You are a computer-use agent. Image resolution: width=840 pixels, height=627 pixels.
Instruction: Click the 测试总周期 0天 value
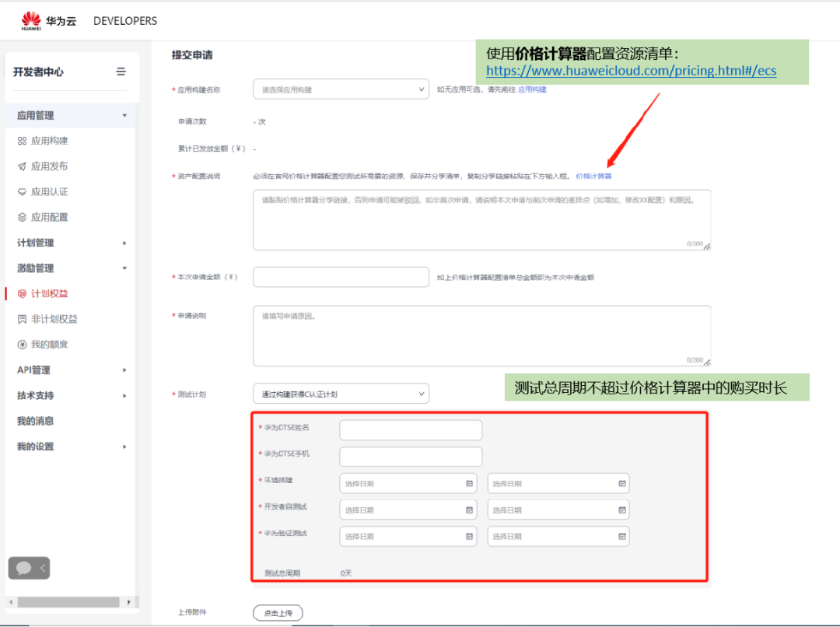[346, 573]
